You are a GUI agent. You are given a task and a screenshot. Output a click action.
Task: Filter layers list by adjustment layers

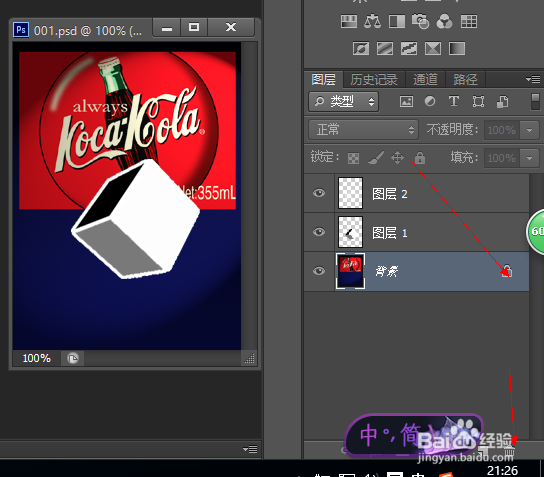(x=430, y=102)
